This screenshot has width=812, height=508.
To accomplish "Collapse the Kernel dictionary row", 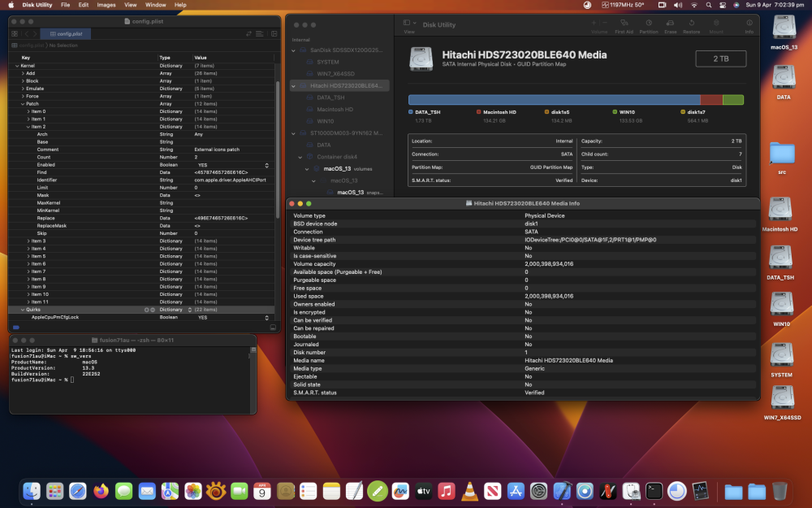I will coord(17,66).
